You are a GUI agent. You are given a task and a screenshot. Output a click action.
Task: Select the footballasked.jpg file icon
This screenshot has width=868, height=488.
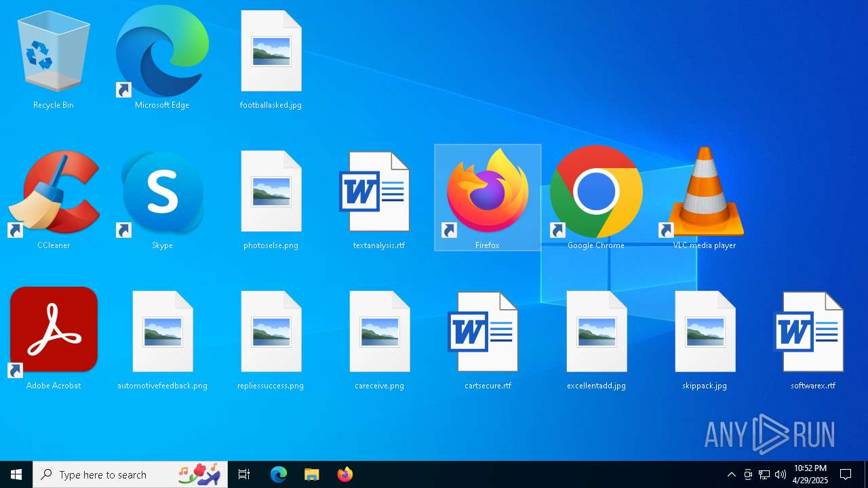point(271,60)
